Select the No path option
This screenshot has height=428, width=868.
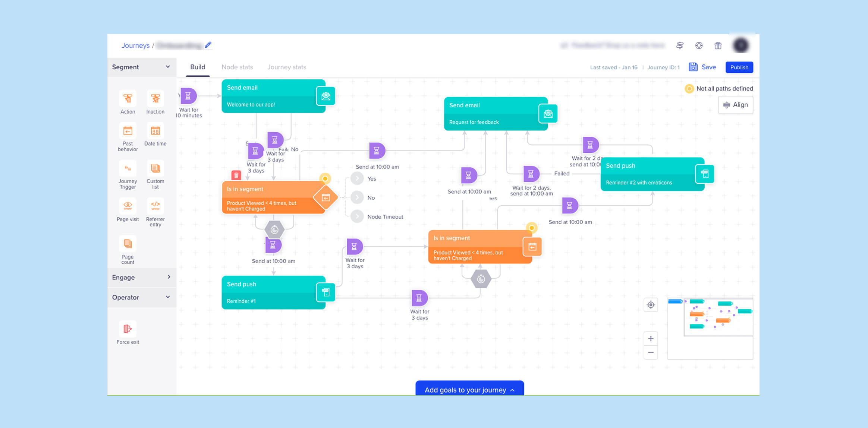point(357,198)
